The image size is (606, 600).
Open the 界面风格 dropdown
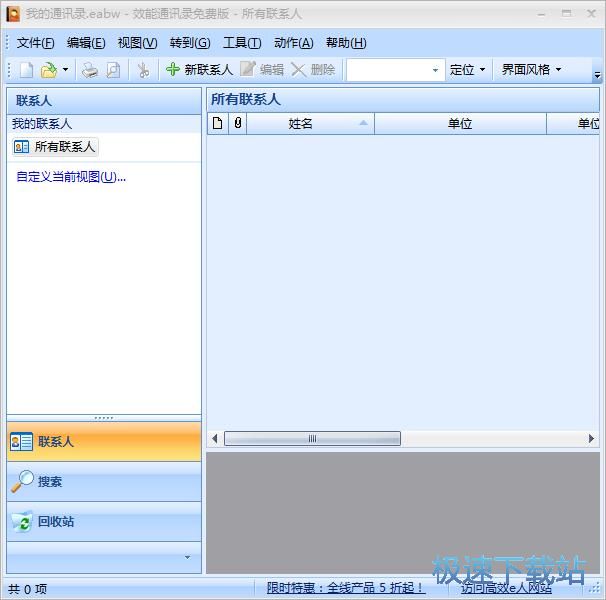[x=531, y=70]
